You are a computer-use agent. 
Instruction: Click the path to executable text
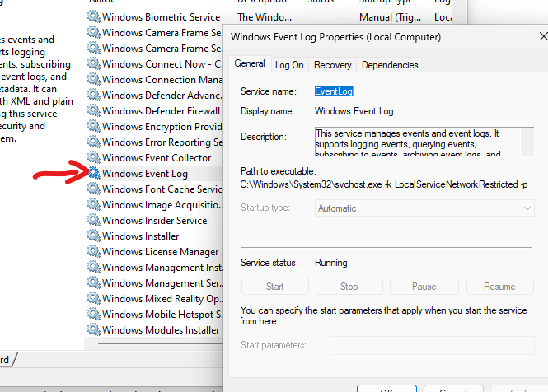(384, 184)
